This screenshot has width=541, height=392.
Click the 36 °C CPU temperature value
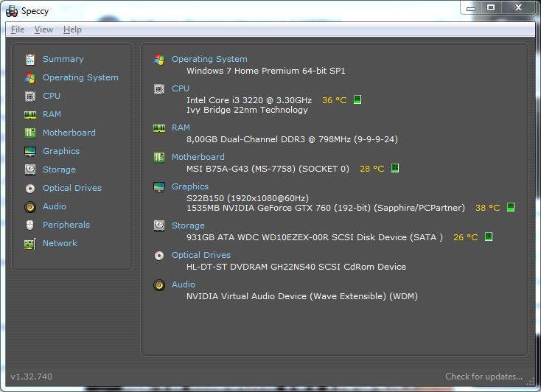coord(334,100)
